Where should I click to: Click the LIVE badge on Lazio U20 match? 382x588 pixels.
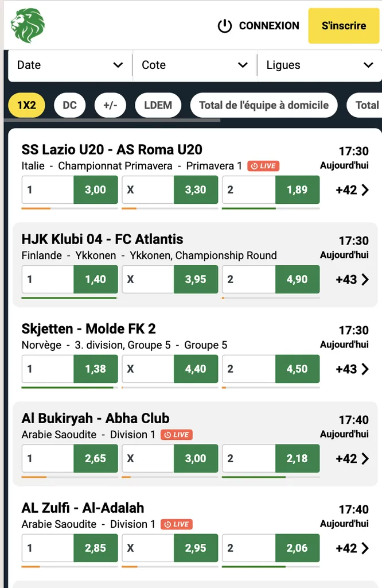[263, 166]
